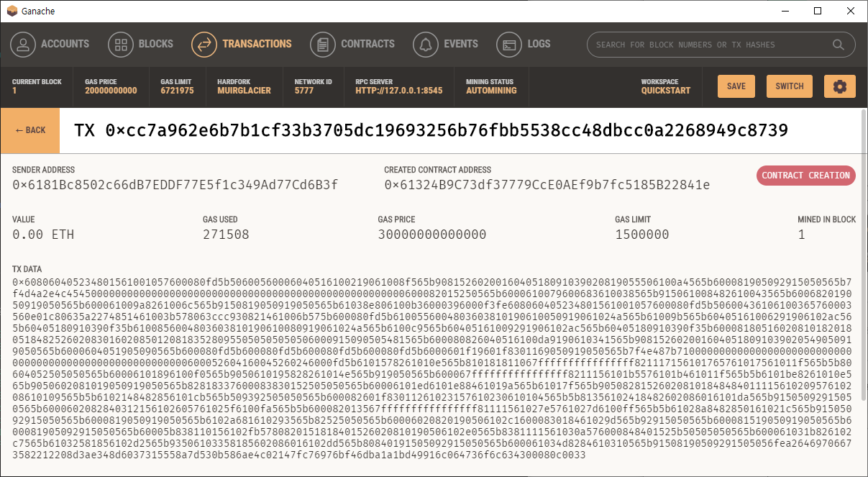The height and width of the screenshot is (477, 868).
Task: Click the CURRENT BLOCK value
Action: tap(14, 91)
